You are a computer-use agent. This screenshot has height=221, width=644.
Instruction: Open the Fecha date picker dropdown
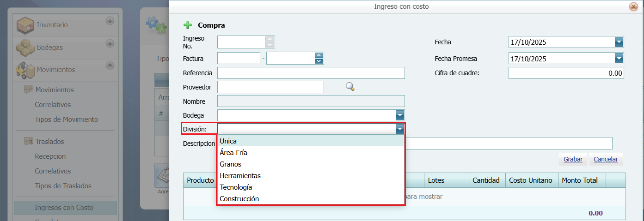click(619, 42)
